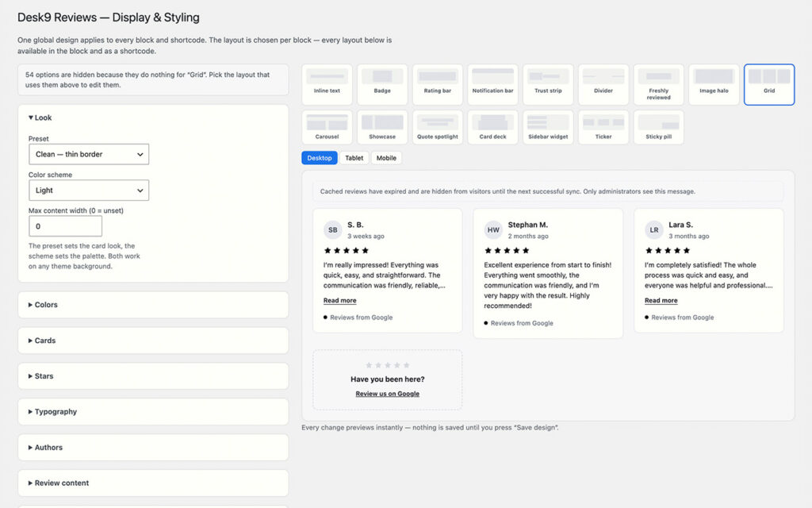
Task: Click the reviewer name Lara S.
Action: pyautogui.click(x=680, y=225)
